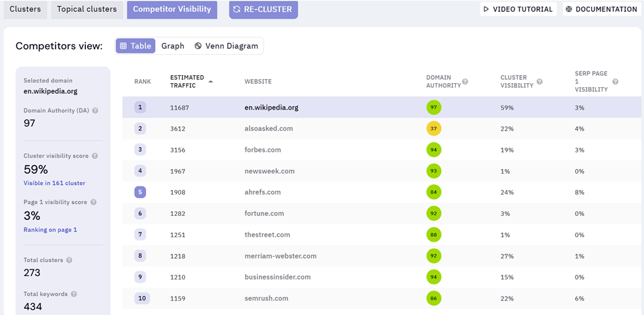Switch competitors view to Venn Diagram
The image size is (644, 315).
(x=227, y=46)
